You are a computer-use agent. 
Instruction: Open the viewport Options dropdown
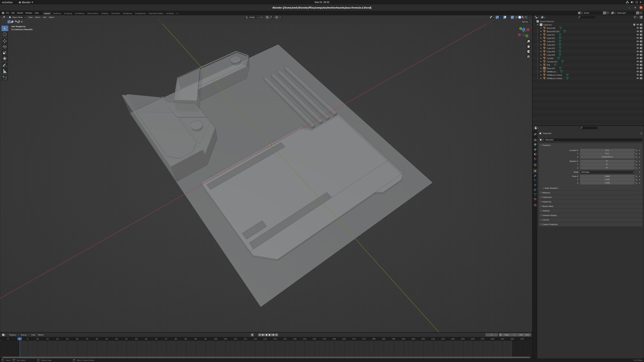pyautogui.click(x=526, y=22)
